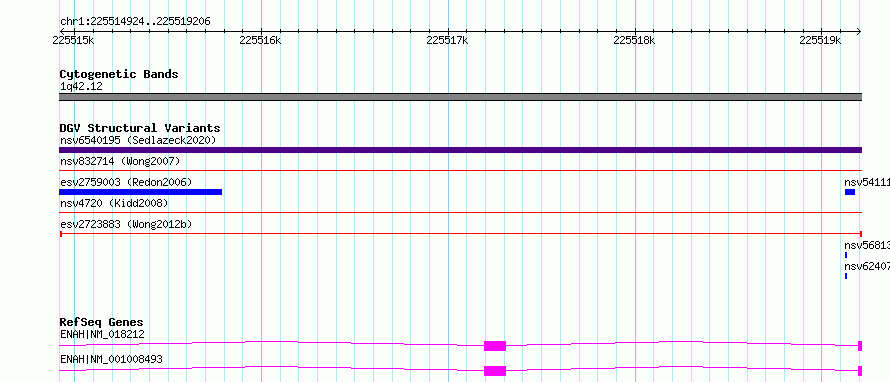Select the Cytogenetic Bands track title
The height and width of the screenshot is (382, 890).
(119, 74)
